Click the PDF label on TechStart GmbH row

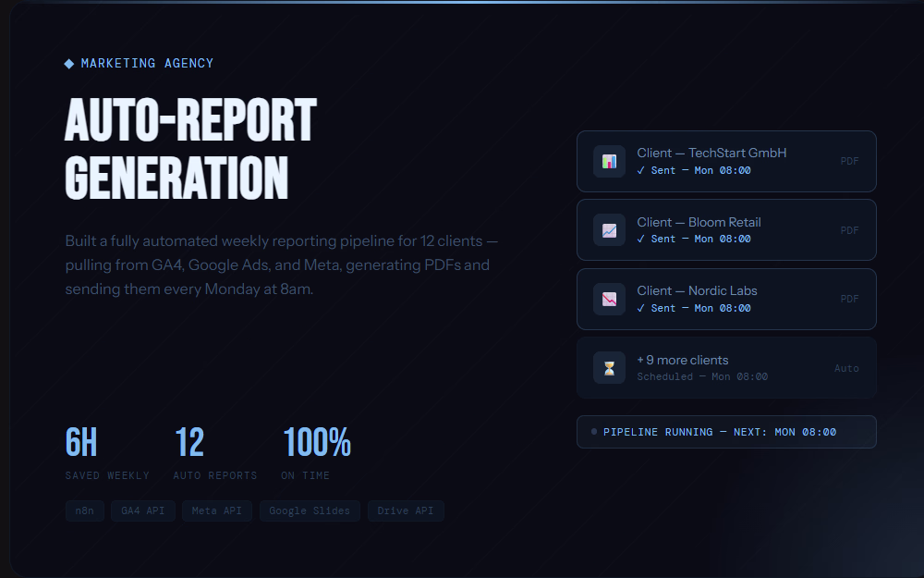(849, 161)
